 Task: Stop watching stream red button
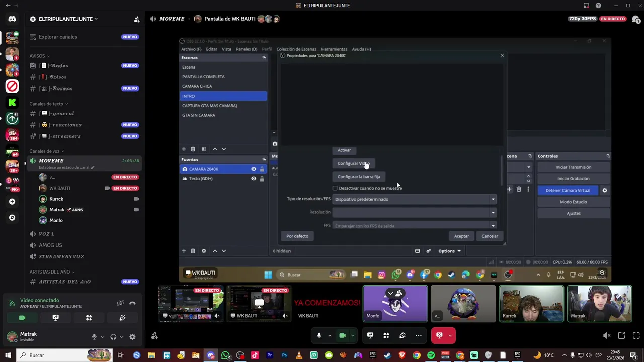pos(439,335)
